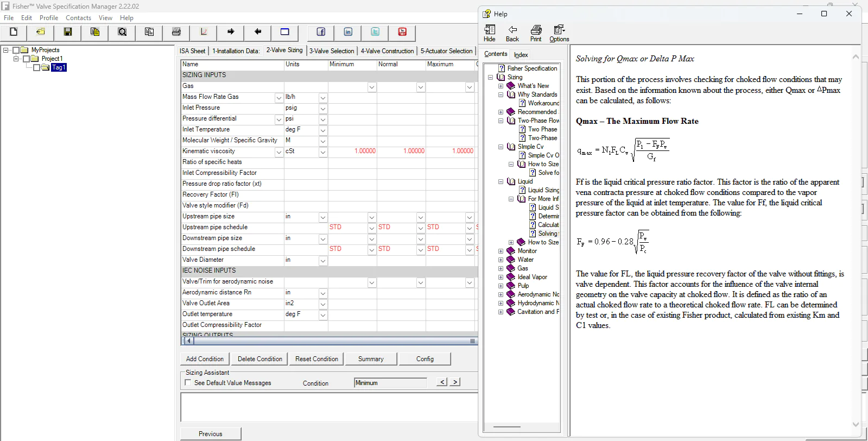Select the Water help book
The width and height of the screenshot is (868, 441).
(525, 260)
